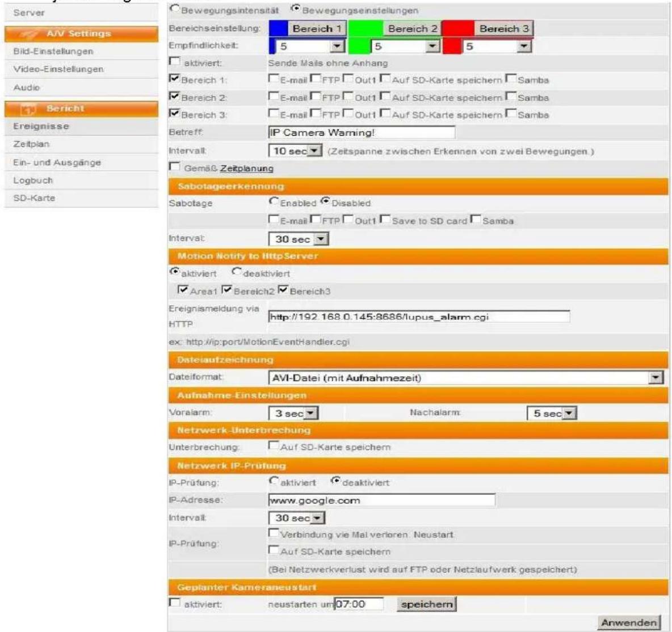This screenshot has width=672, height=632.
Task: Open SD-Karte in the sidebar
Action: coord(81,199)
